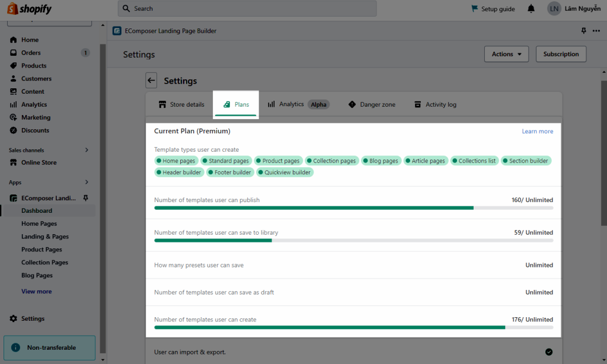Screen dimensions: 607x364
Task: Click the Online Store storefront icon
Action: 14,162
